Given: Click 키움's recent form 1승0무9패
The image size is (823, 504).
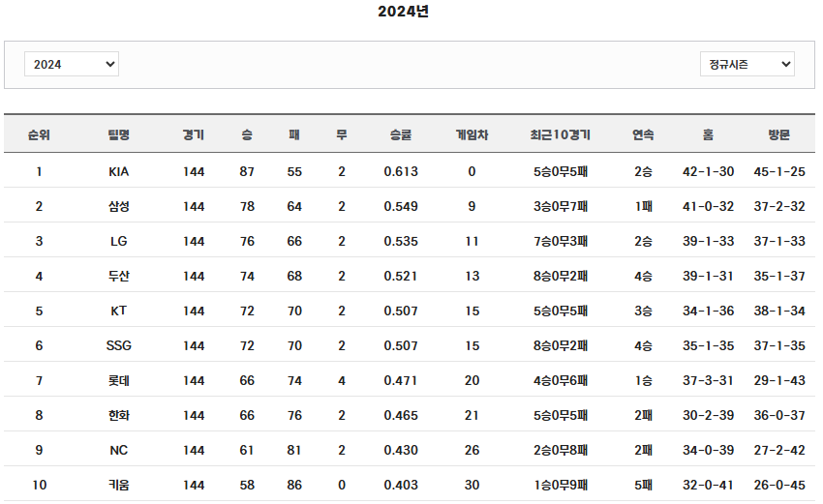Looking at the screenshot, I should point(561,485).
